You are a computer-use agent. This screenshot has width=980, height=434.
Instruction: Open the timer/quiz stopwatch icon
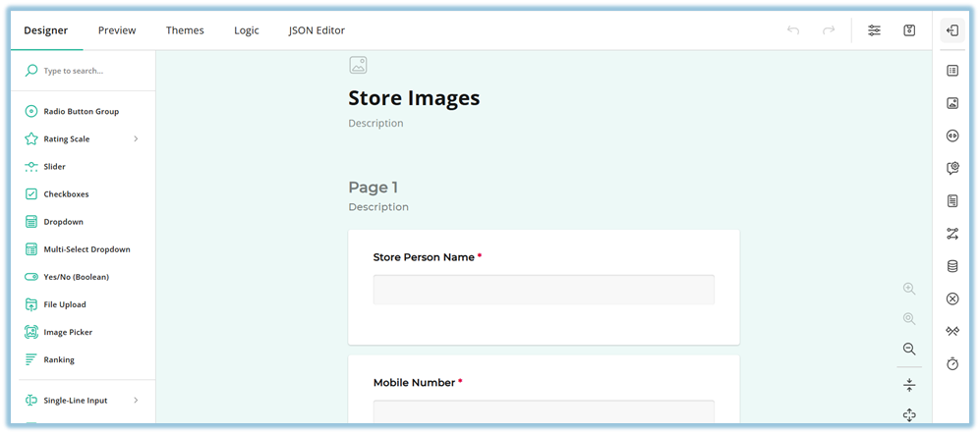[x=951, y=363]
